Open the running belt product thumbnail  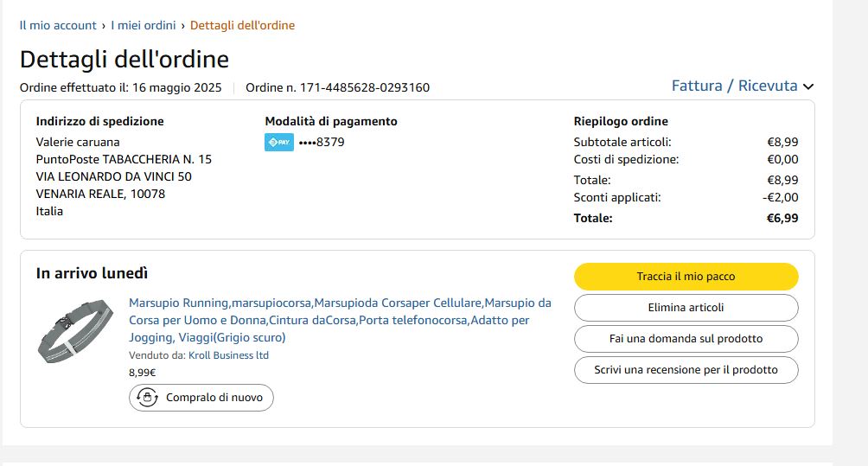pyautogui.click(x=75, y=331)
